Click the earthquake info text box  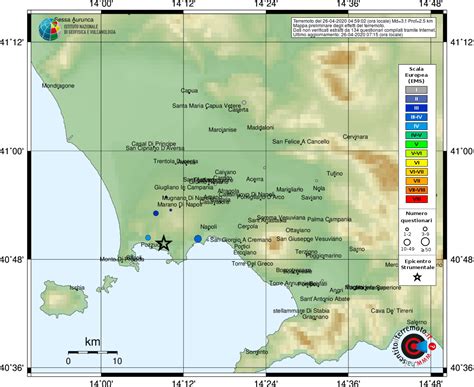pos(363,28)
